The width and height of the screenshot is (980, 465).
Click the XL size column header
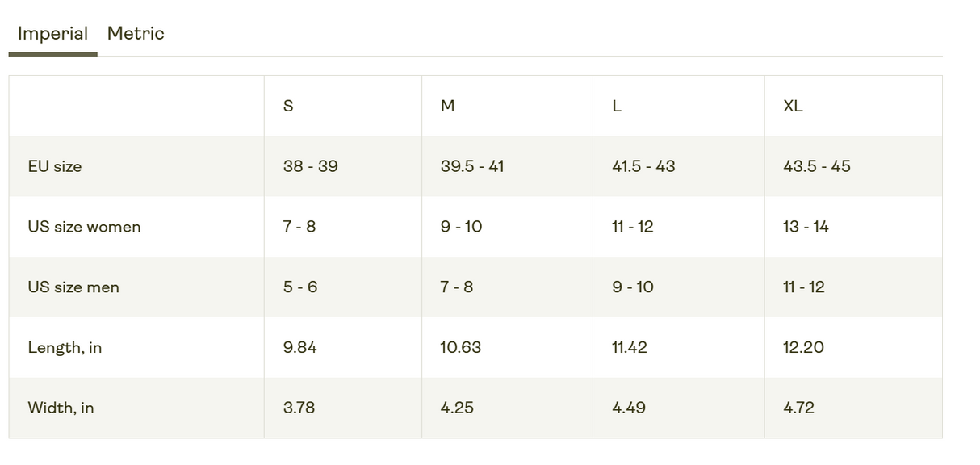793,106
